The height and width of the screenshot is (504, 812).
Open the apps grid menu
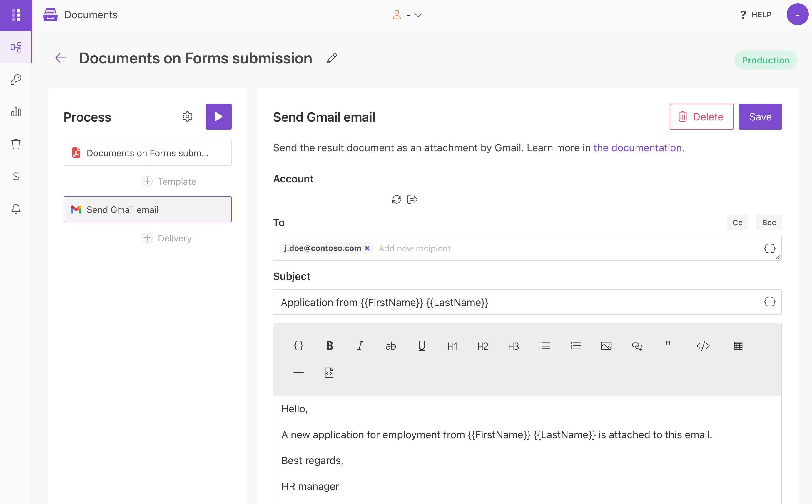coord(16,15)
